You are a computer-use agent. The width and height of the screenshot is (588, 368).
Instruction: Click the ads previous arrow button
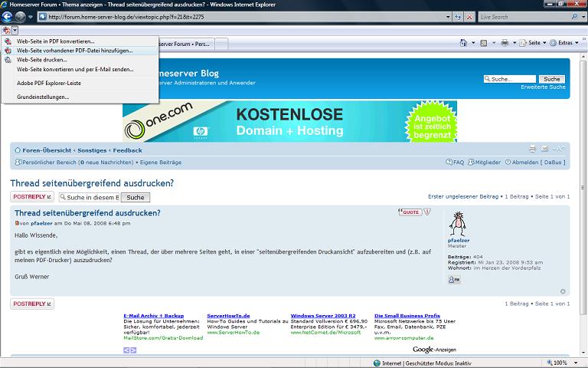(126, 350)
